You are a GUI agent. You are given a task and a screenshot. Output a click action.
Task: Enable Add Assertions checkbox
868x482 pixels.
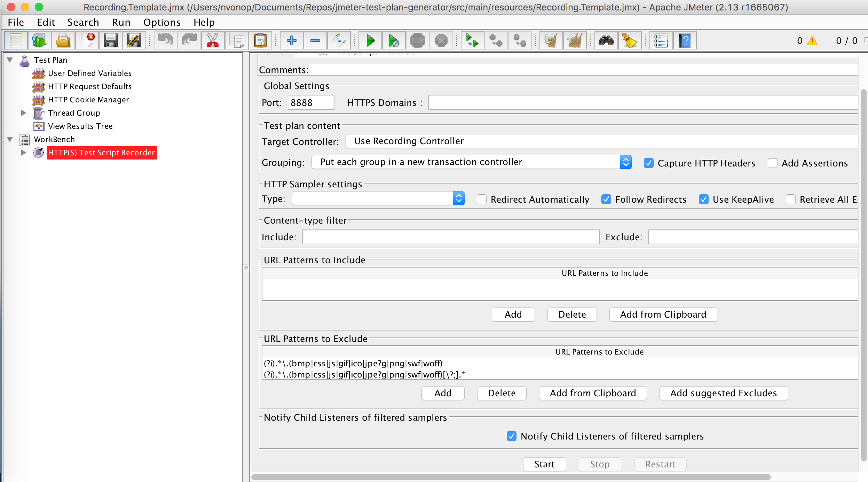773,163
